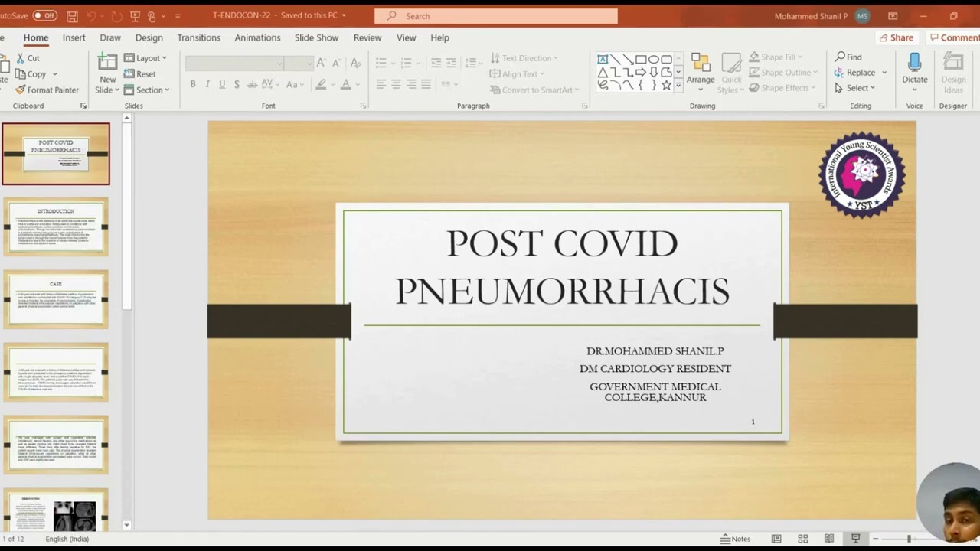980x551 pixels.
Task: Apply Underline formatting
Action: [x=222, y=84]
